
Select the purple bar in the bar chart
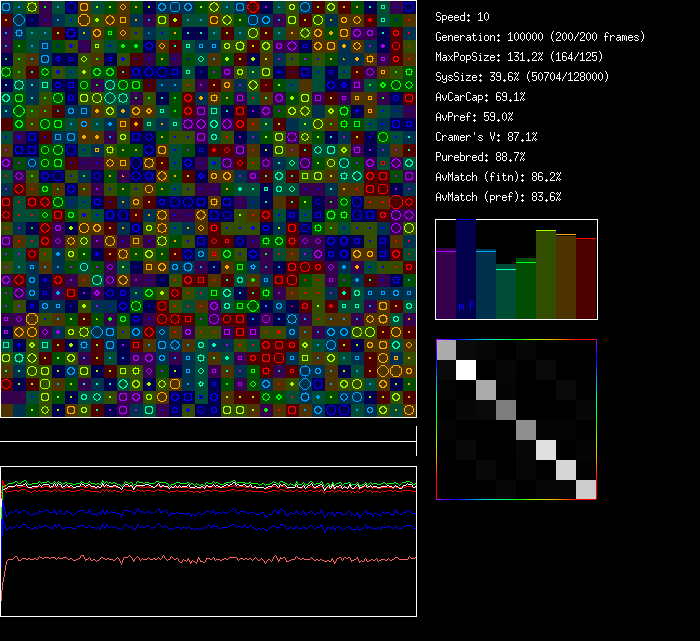[446, 284]
